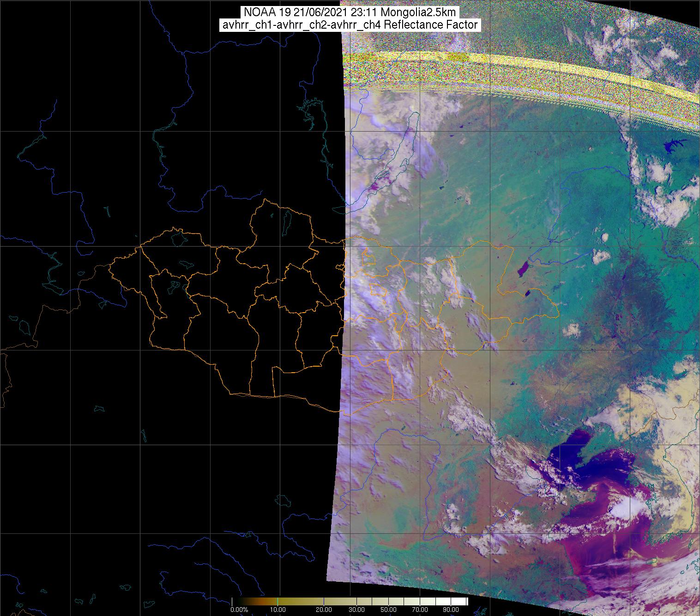
Task: Click the '10.00' label on the reflectance scale
Action: pos(278,610)
